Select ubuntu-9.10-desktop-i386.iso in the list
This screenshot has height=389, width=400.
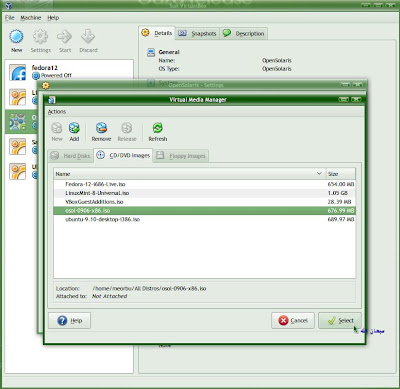[103, 219]
